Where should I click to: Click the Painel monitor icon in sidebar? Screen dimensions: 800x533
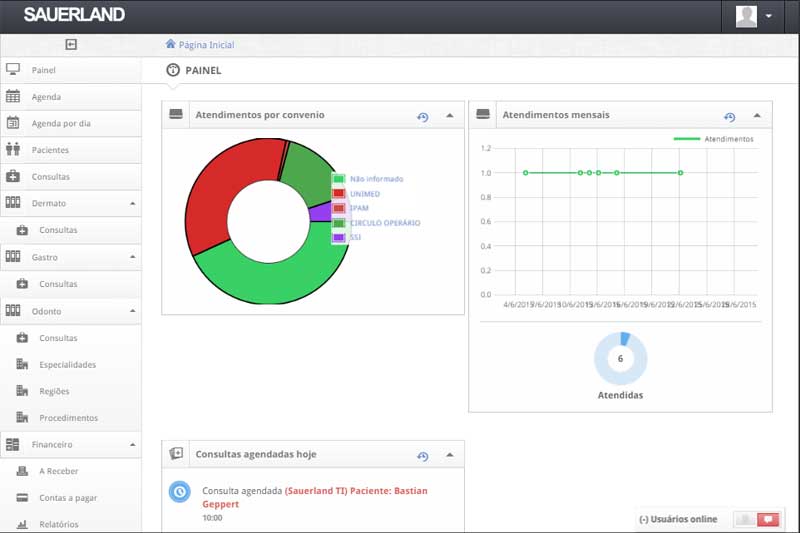(13, 69)
